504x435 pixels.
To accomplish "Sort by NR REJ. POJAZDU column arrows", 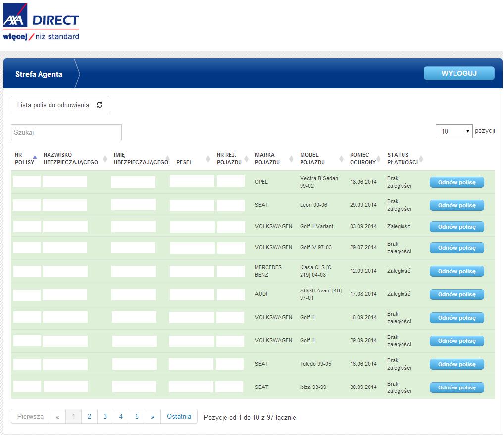I will [x=247, y=159].
